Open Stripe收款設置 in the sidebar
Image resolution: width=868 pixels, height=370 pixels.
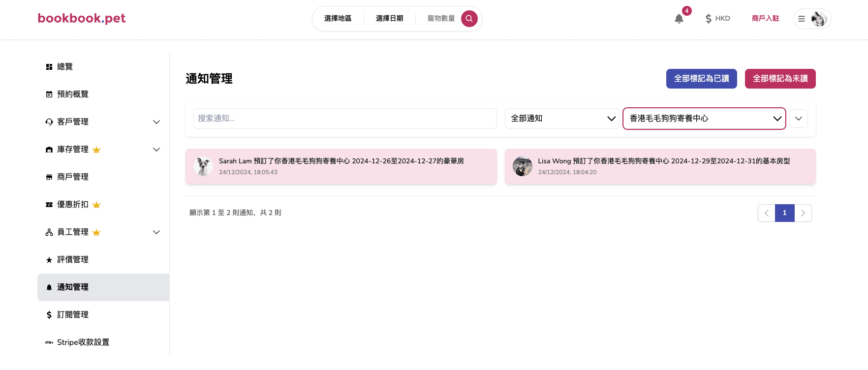coord(103,342)
